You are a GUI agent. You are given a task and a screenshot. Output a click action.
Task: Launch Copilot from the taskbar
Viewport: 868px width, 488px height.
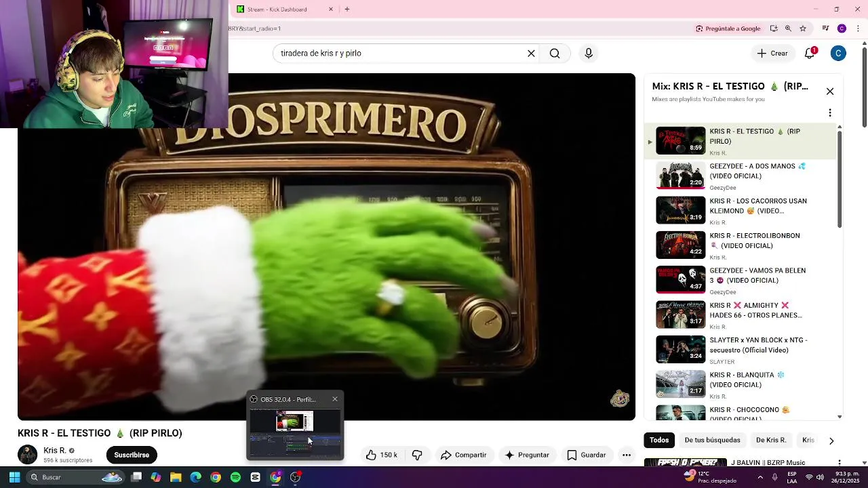156,477
